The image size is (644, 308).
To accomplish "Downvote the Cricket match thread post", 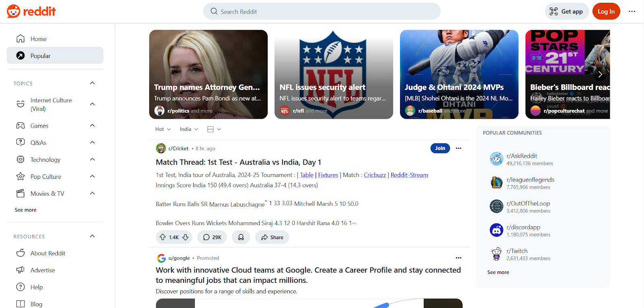I will (x=186, y=237).
